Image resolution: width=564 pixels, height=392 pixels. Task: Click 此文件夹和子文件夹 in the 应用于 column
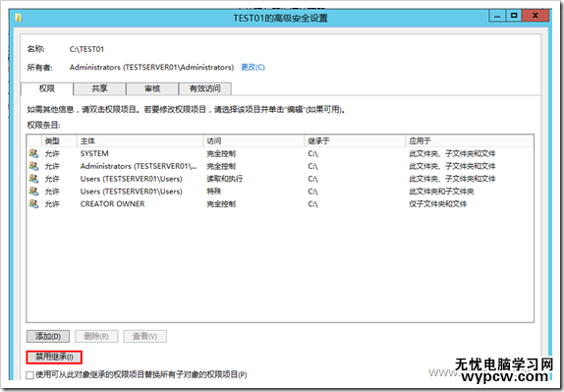click(x=441, y=192)
